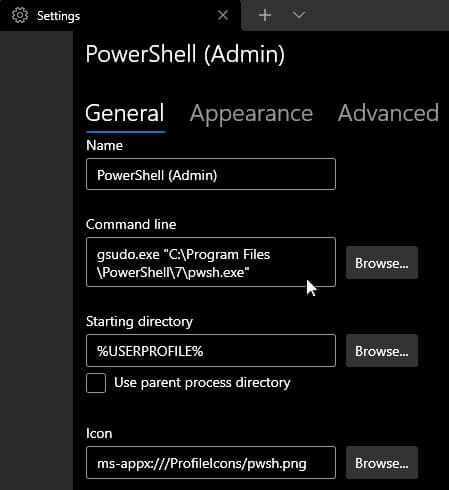Open a new tab with the plus icon
This screenshot has width=449, height=490.
[x=265, y=15]
